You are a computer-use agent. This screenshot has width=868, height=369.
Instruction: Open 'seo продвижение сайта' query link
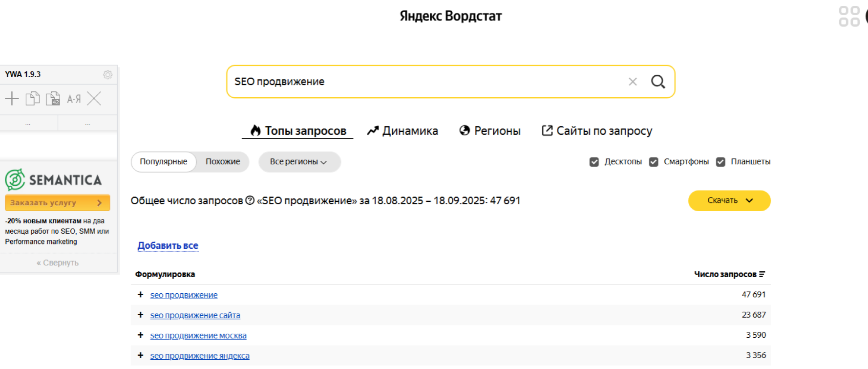pos(195,315)
